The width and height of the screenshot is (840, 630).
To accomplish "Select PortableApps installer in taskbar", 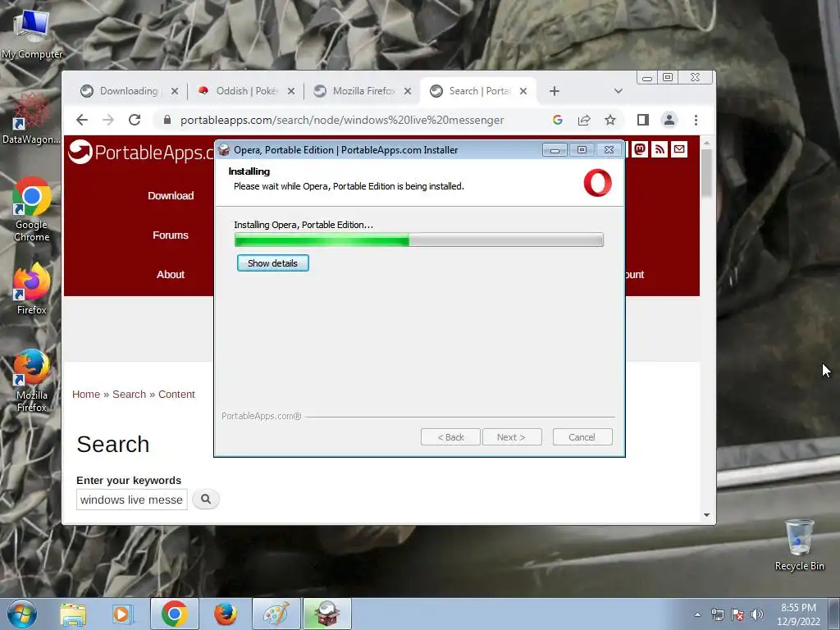I will 327,614.
